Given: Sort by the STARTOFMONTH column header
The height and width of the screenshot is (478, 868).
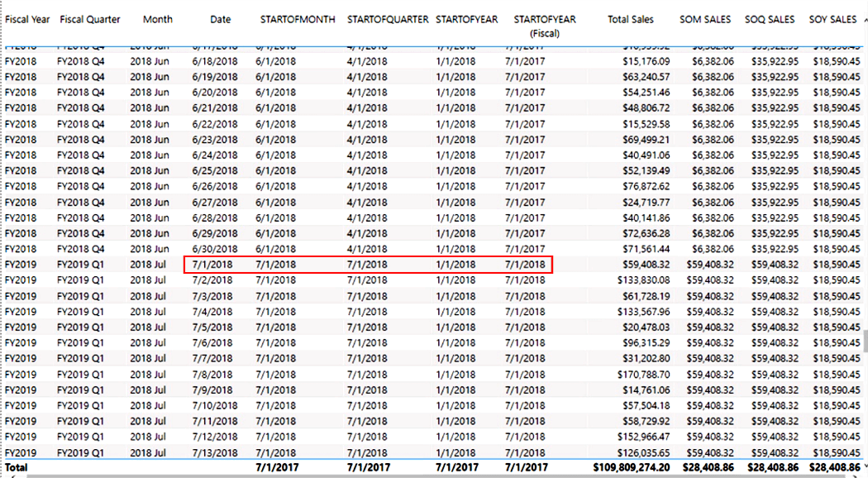Looking at the screenshot, I should click(298, 19).
